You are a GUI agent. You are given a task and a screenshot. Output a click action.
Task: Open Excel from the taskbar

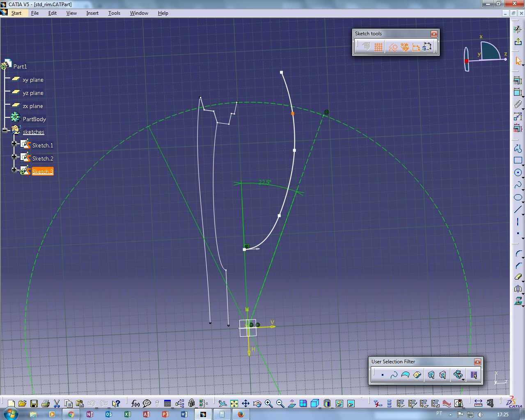[128, 414]
